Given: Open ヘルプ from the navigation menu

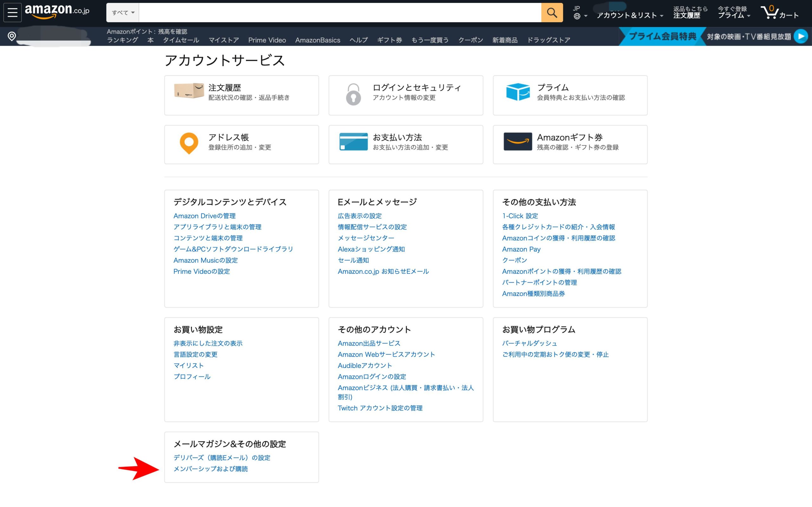Looking at the screenshot, I should (358, 40).
